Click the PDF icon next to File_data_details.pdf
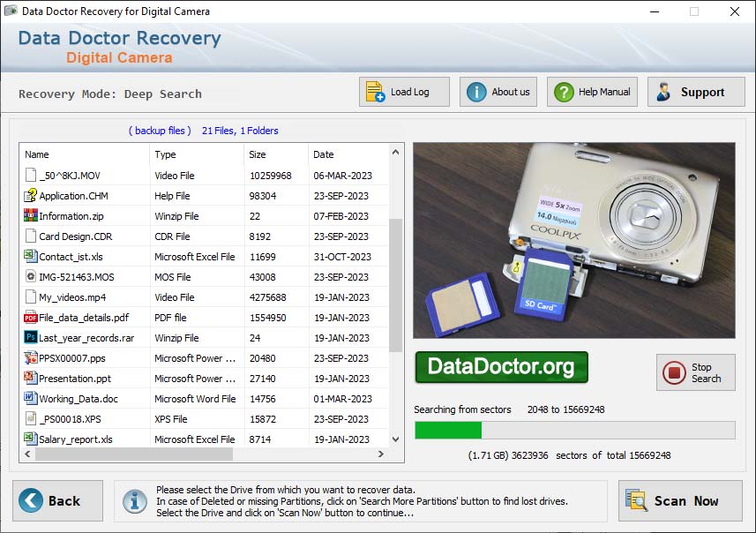This screenshot has height=533, width=756. point(32,317)
